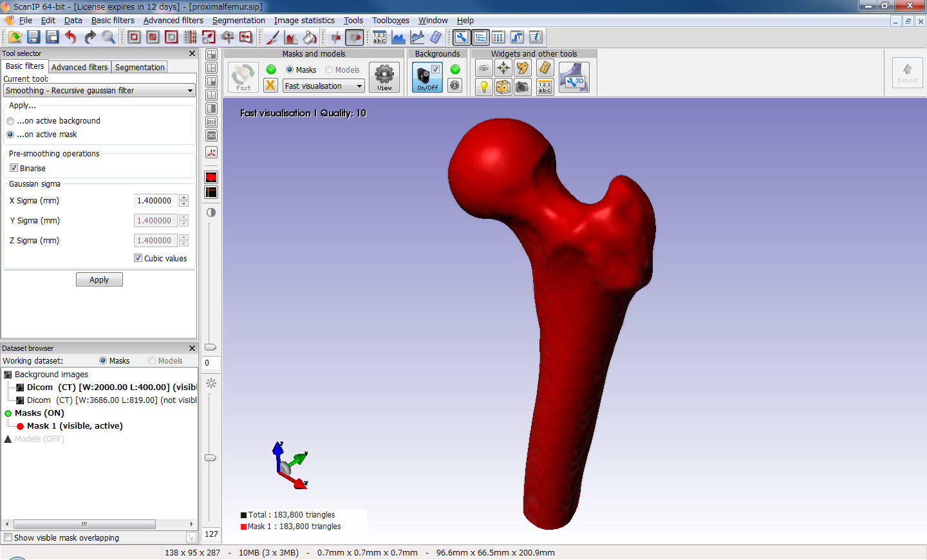927x560 pixels.
Task: Open the threshold histogram tool icon
Action: [x=291, y=37]
